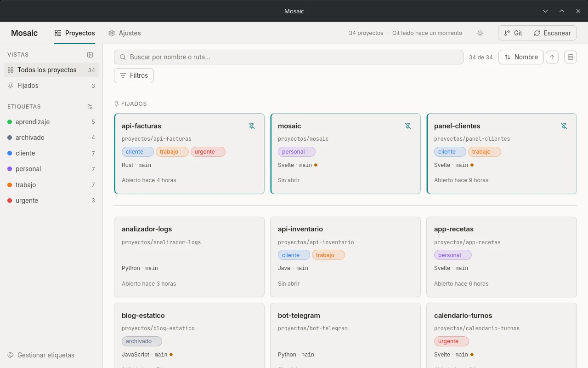Image resolution: width=588 pixels, height=368 pixels.
Task: Open tag options icon beside ETIQUETAS header
Action: 90,107
